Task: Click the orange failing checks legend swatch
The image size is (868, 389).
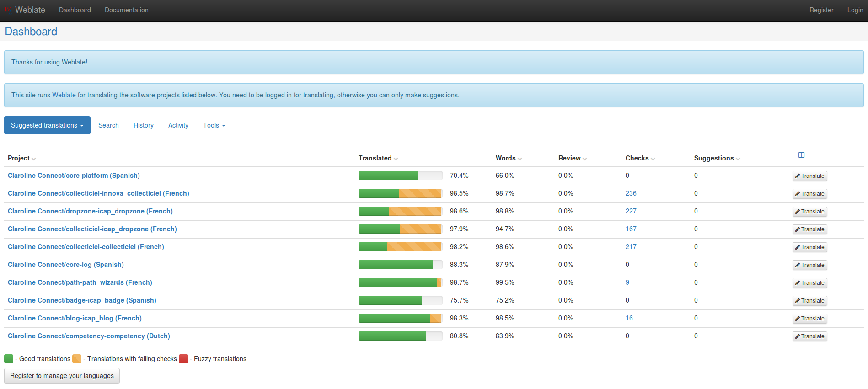Action: 77,359
